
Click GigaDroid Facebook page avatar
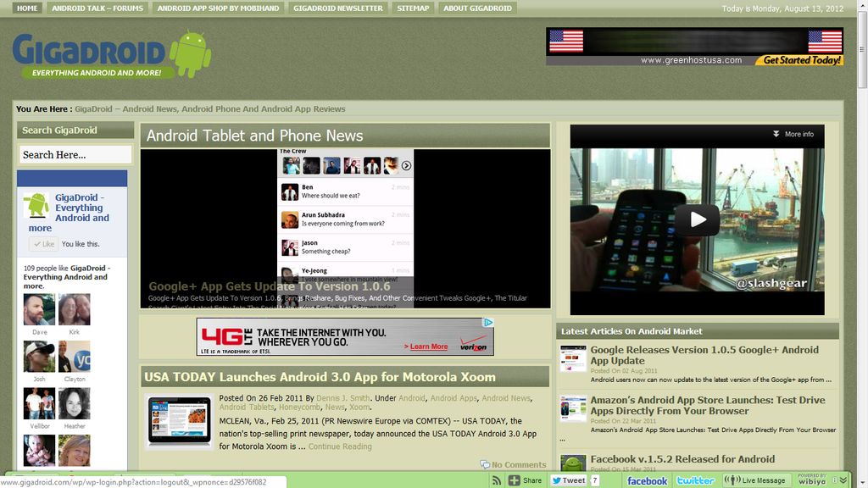[x=36, y=205]
